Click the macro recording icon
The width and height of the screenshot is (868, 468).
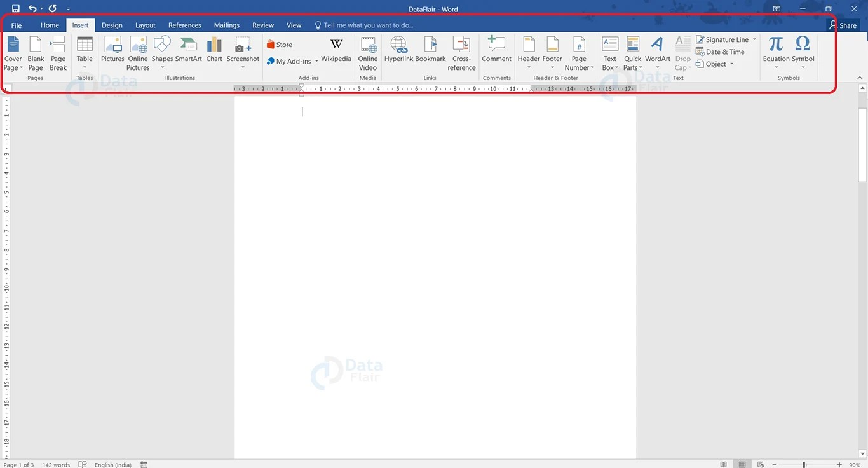click(x=144, y=465)
